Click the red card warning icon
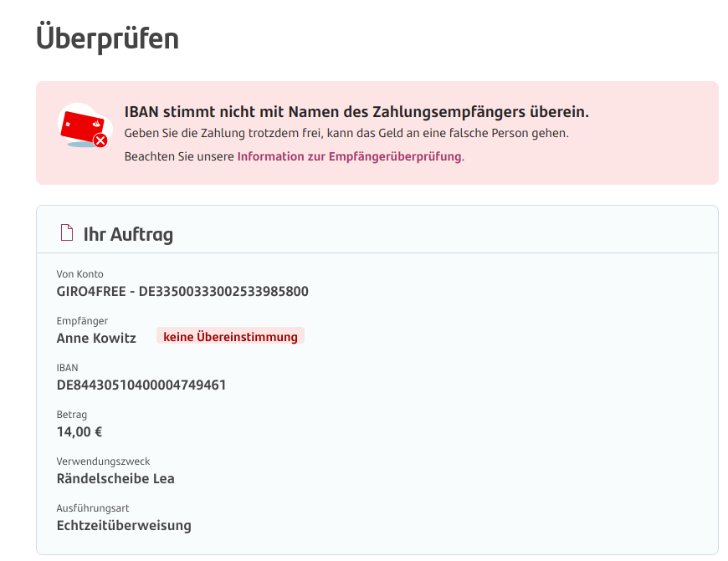728x561 pixels. (85, 127)
